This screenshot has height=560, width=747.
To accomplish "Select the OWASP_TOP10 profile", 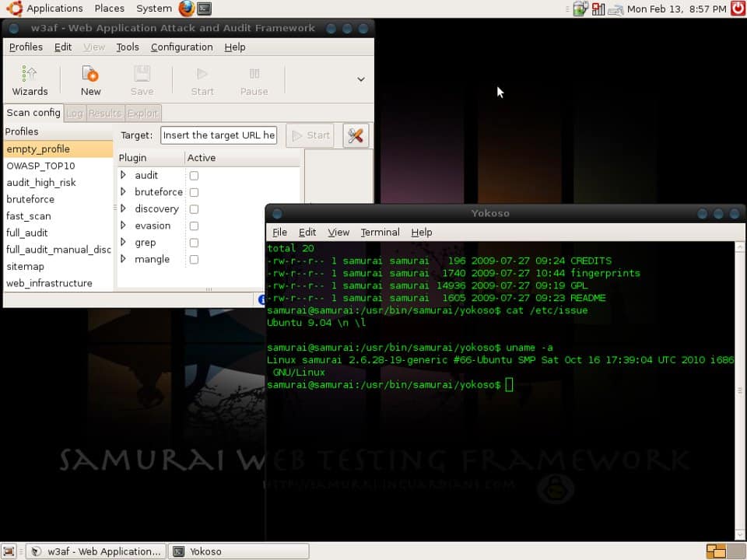I will [40, 166].
